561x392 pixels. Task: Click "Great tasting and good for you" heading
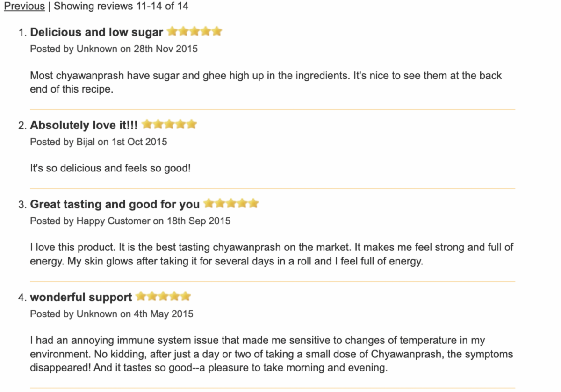click(115, 204)
